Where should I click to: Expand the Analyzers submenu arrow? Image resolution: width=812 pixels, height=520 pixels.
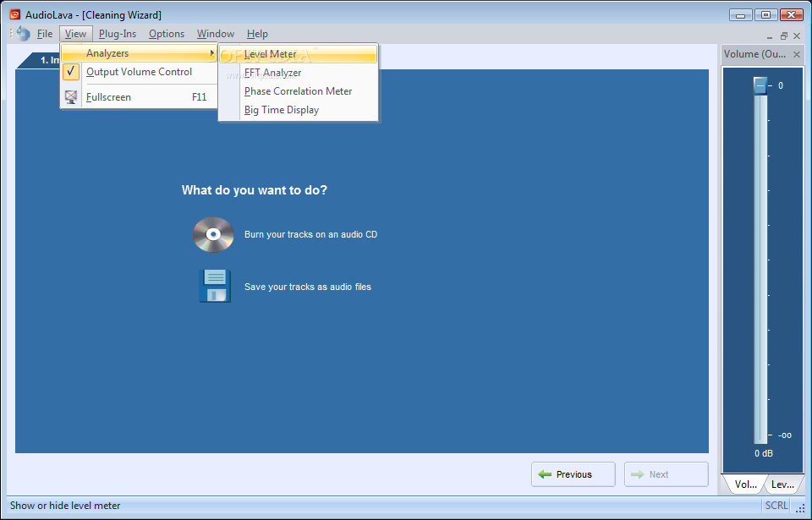211,52
